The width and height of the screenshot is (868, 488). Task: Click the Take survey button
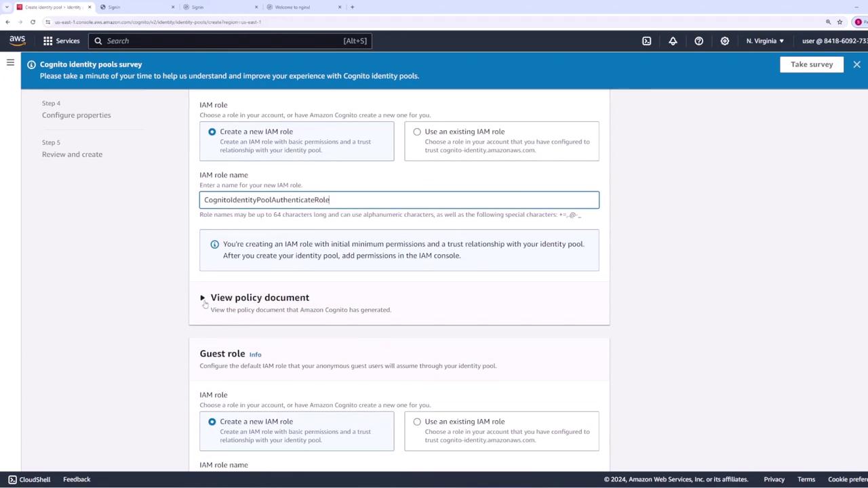811,64
